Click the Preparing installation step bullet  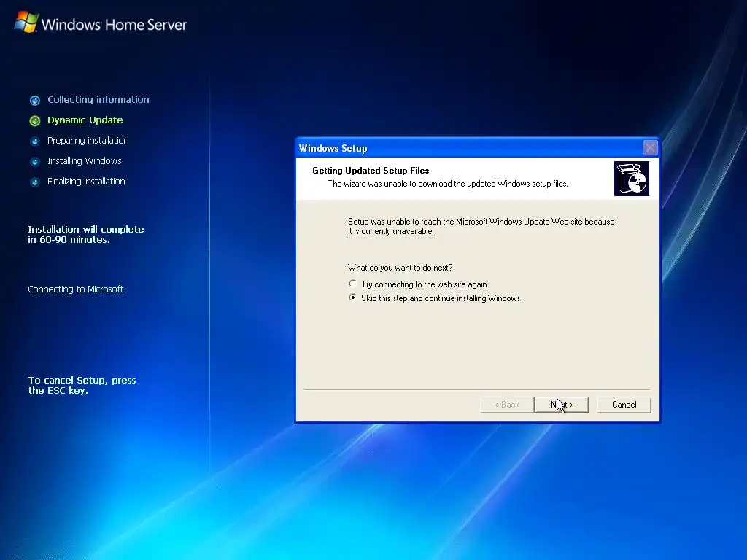[35, 141]
